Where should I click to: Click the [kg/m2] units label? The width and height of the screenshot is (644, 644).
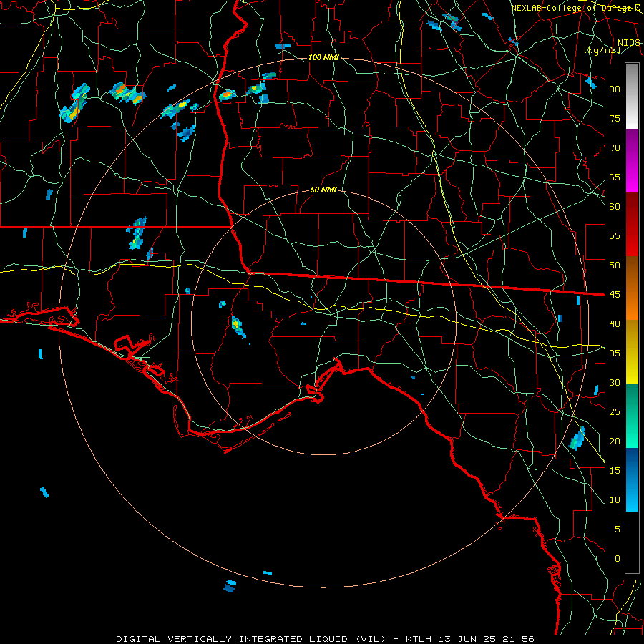click(x=602, y=50)
